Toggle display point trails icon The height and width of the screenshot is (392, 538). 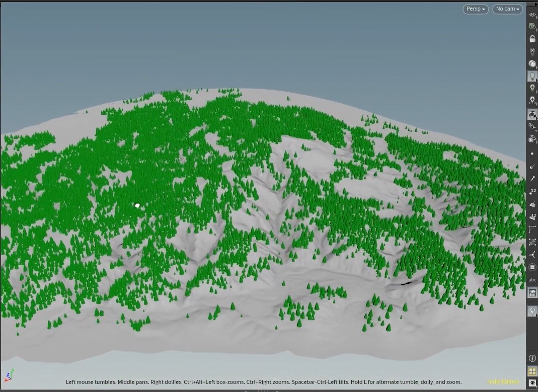pos(532,179)
